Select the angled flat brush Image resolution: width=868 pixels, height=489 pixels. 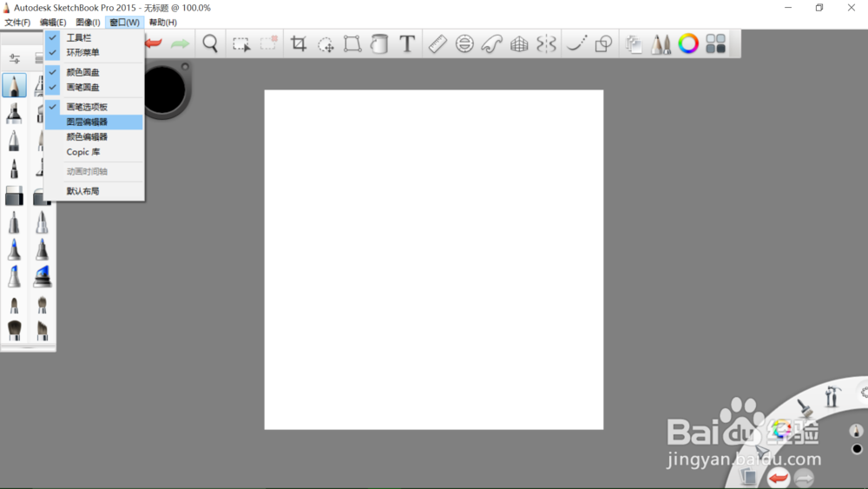[42, 330]
